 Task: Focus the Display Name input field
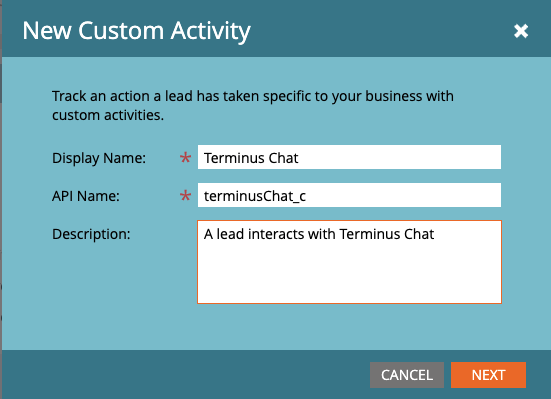[349, 157]
